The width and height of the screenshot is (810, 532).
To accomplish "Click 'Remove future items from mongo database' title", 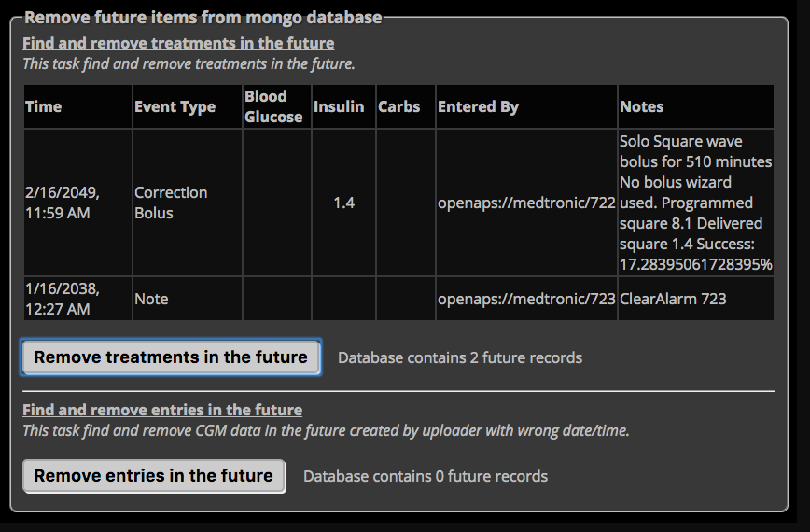I will [x=203, y=17].
